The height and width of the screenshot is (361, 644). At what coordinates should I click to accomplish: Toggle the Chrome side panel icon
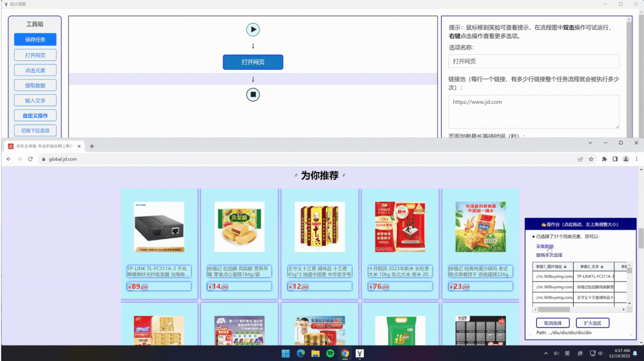615,159
